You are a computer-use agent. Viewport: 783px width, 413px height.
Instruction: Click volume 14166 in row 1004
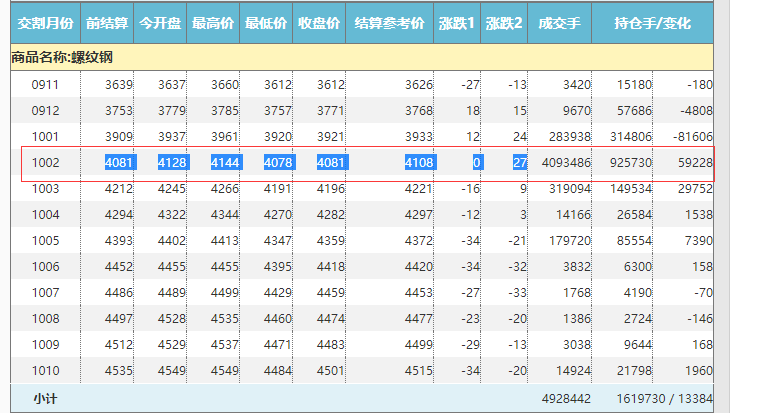point(573,215)
